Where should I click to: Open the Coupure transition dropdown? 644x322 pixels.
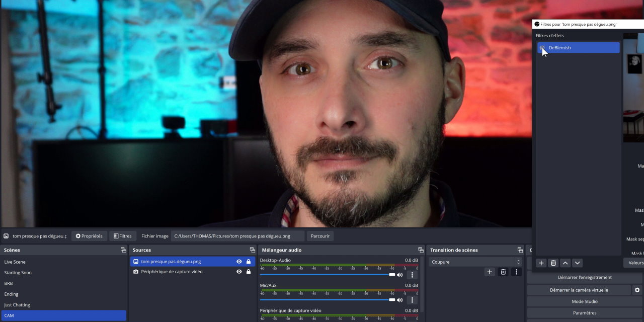point(475,262)
